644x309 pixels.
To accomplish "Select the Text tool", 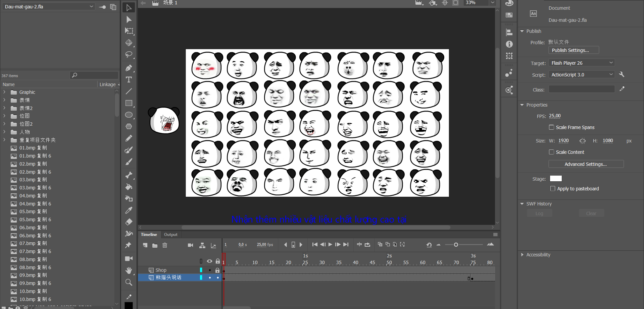I will point(129,80).
